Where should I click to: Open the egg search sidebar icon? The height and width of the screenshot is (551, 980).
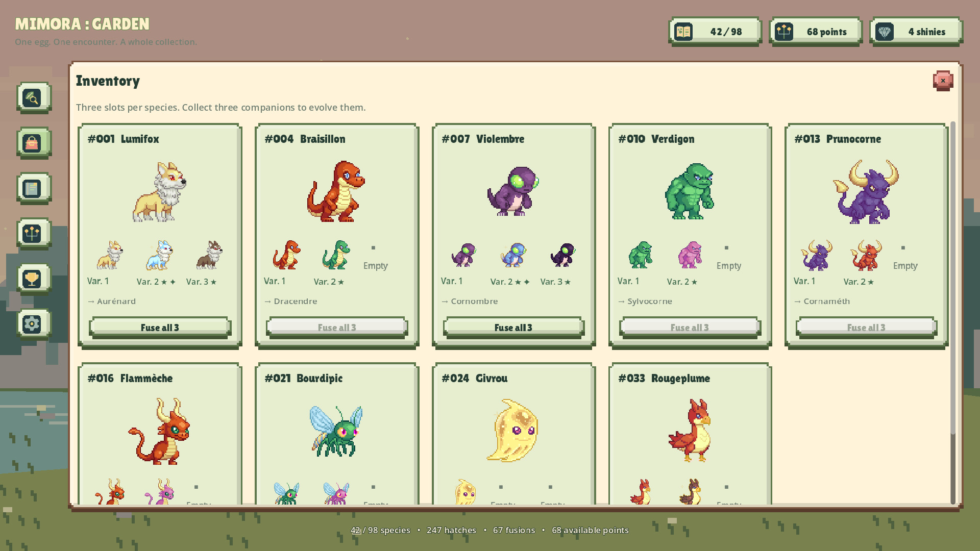point(34,97)
